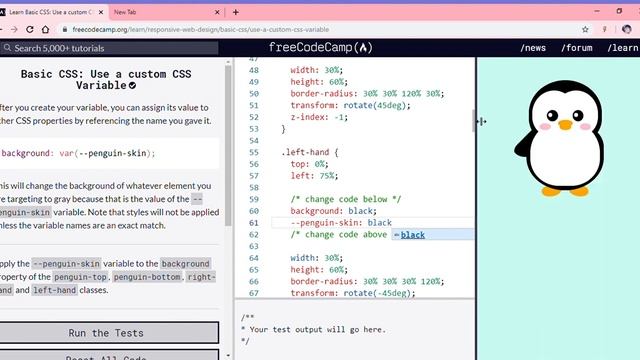640x360 pixels.
Task: Click top: 0%; on line 56
Action: pyautogui.click(x=309, y=164)
